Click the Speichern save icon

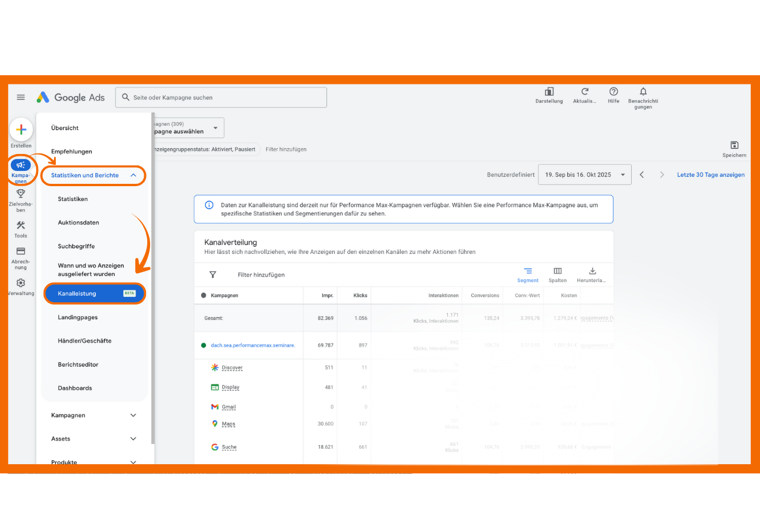pyautogui.click(x=734, y=145)
